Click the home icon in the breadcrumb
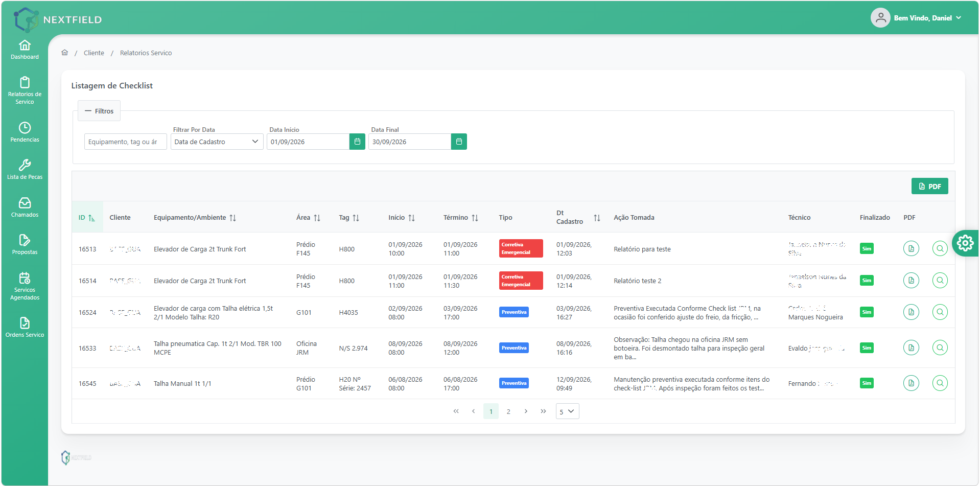980x486 pixels. (x=65, y=53)
